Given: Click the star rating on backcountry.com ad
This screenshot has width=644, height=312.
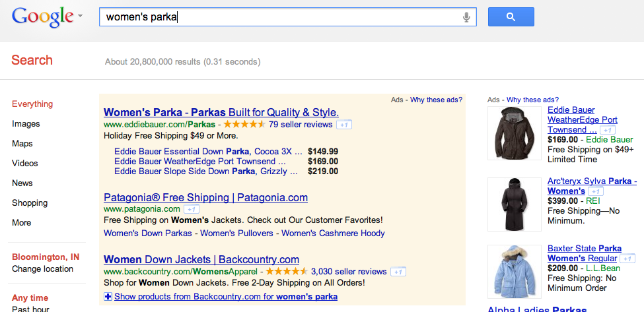Looking at the screenshot, I should click(x=287, y=271).
